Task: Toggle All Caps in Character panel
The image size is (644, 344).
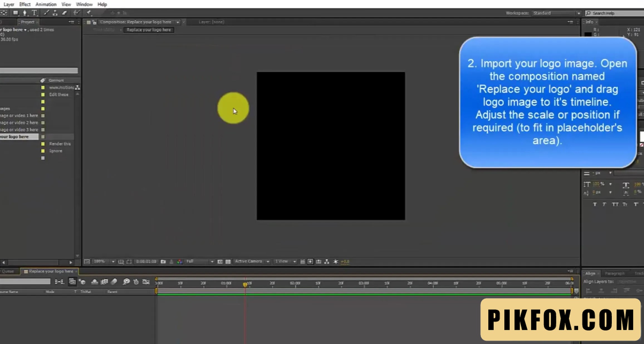Action: pyautogui.click(x=615, y=205)
